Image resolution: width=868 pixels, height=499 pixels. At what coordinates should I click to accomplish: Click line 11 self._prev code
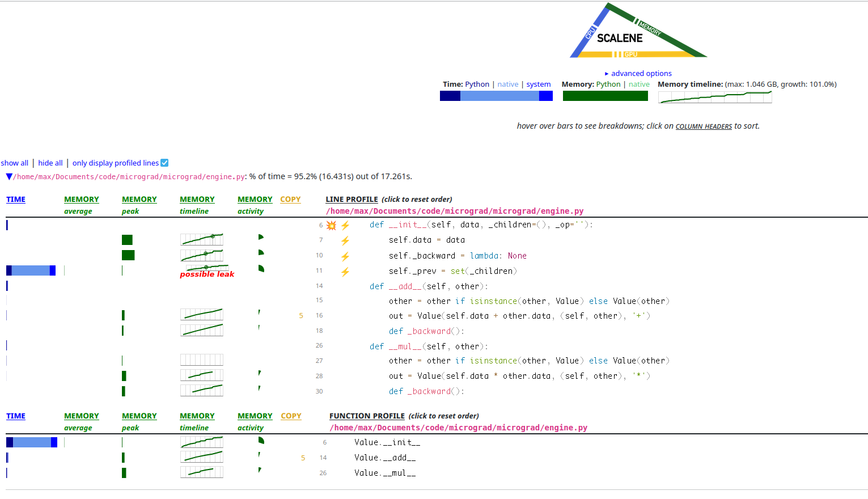(453, 272)
